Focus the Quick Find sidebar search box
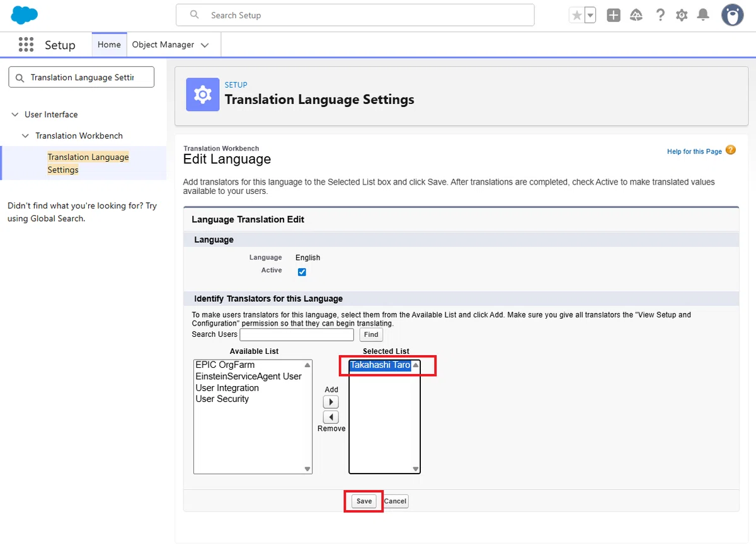Image resolution: width=756 pixels, height=546 pixels. 81,77
